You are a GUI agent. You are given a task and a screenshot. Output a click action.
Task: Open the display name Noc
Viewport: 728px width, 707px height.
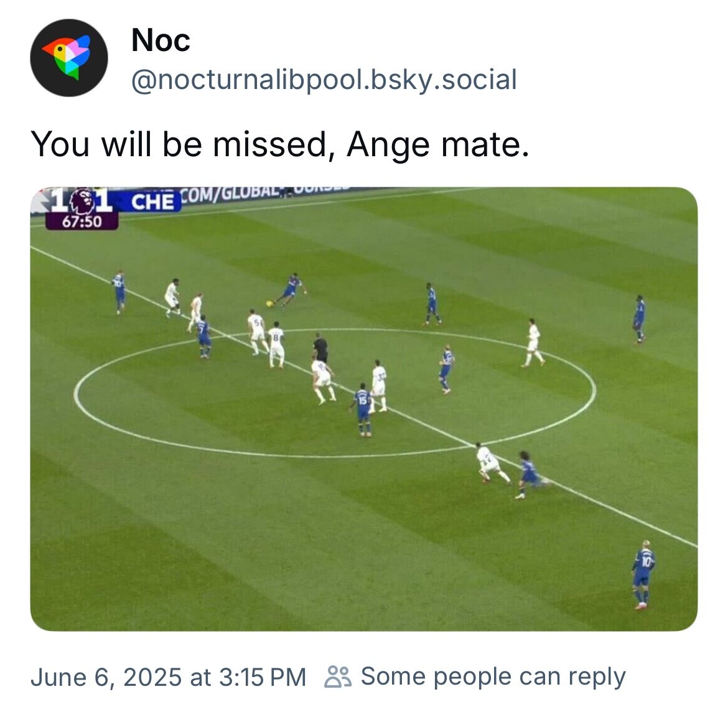(x=161, y=40)
